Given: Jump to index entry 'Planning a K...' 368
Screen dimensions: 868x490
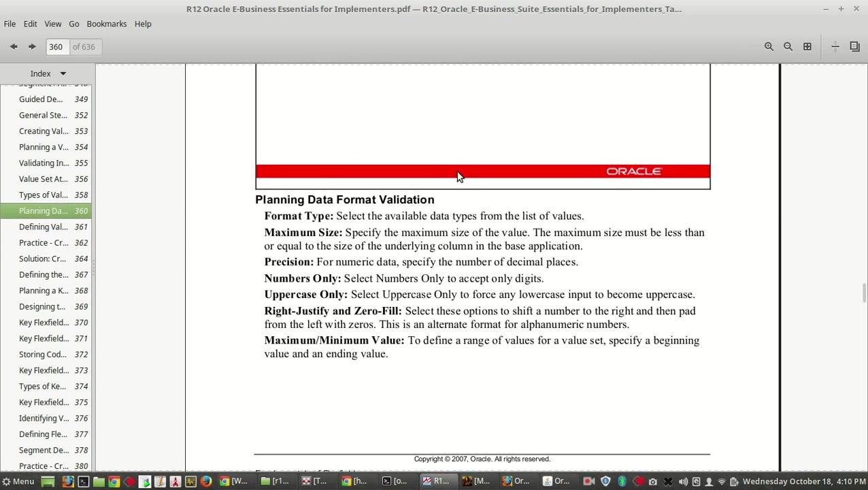Looking at the screenshot, I should pyautogui.click(x=46, y=291).
